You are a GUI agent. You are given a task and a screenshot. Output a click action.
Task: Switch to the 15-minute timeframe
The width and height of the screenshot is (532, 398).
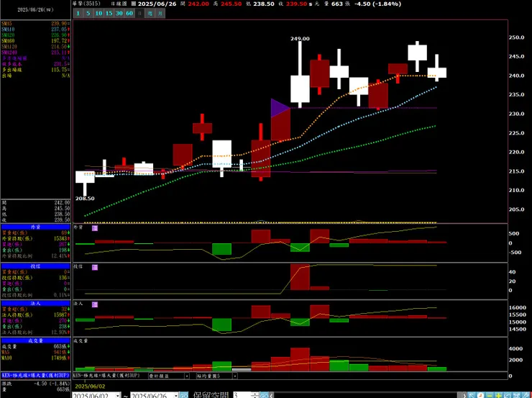point(109,13)
